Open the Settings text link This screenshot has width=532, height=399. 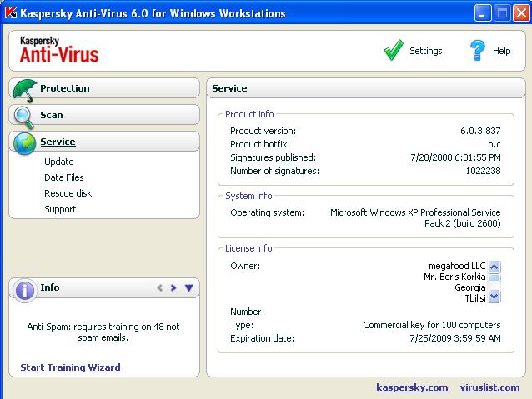[426, 51]
